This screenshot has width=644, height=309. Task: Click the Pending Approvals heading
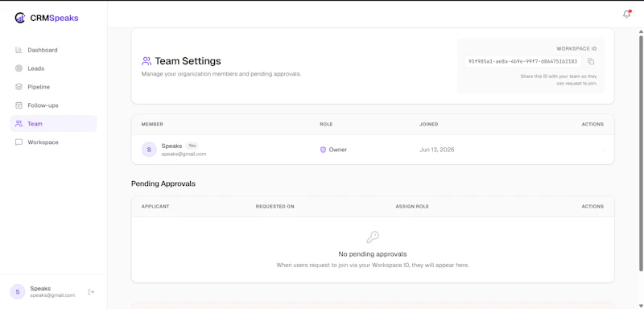tap(163, 183)
